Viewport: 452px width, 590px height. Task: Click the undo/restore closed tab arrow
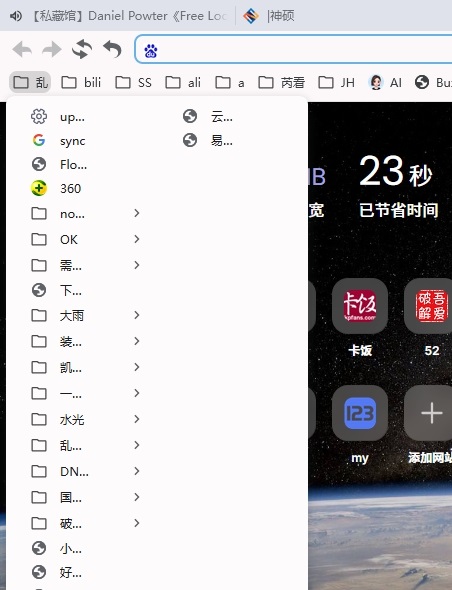point(112,49)
